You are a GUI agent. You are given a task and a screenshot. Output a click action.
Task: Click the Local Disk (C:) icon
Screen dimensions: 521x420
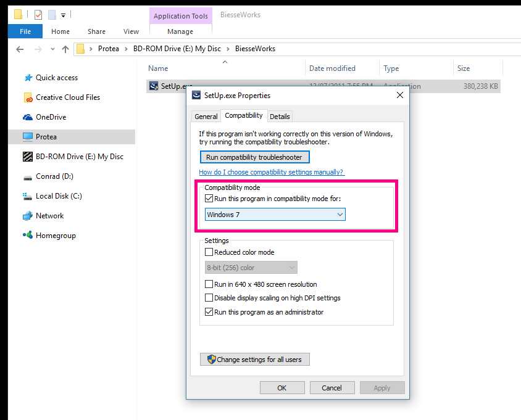(27, 196)
